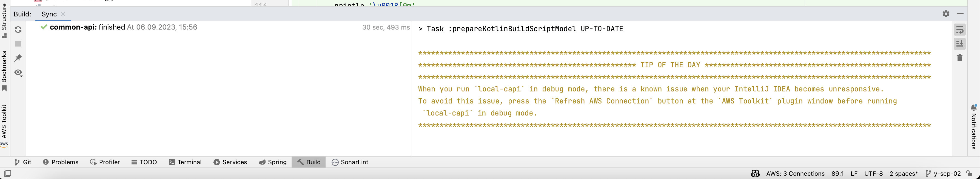Click the line mentioning Refresh AWS Connection
This screenshot has width=980, height=179.
[x=657, y=101]
